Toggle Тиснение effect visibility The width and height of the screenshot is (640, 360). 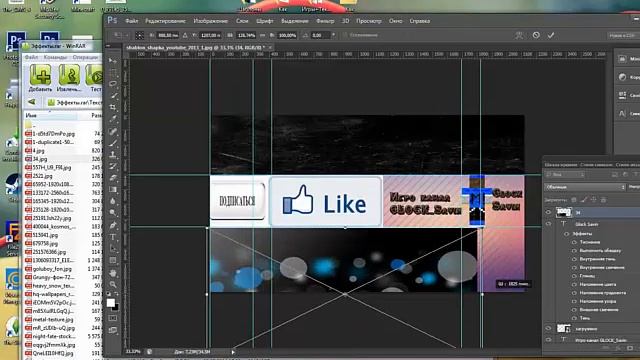574,242
